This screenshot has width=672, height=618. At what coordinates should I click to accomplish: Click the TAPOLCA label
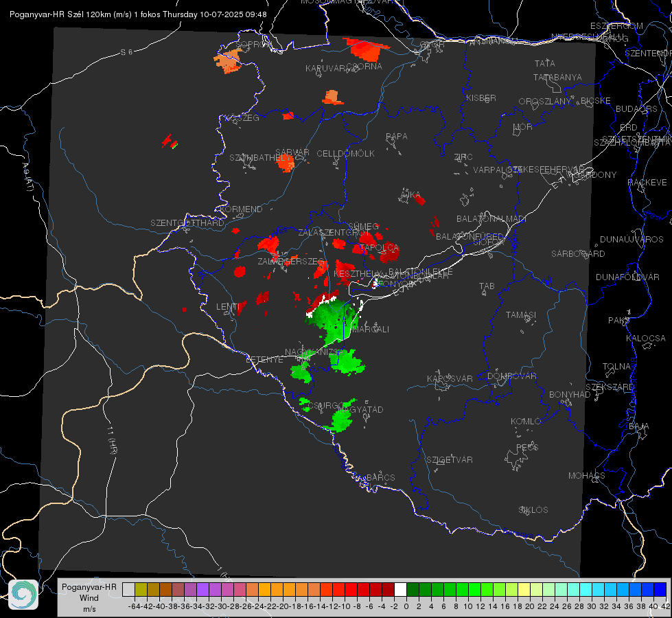coord(380,248)
